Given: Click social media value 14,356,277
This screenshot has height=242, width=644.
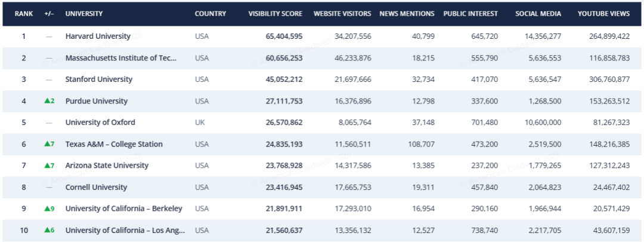Looking at the screenshot, I should (543, 36).
